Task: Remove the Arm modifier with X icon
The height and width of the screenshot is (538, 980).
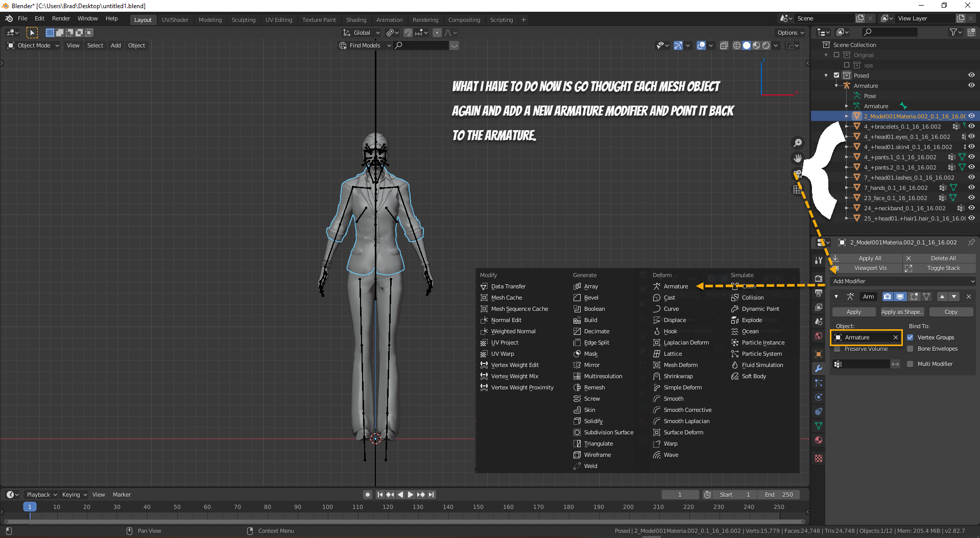Action: point(968,297)
